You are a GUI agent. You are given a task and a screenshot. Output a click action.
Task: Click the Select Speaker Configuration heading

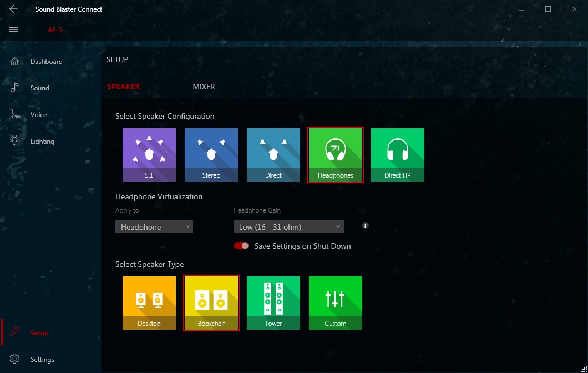pyautogui.click(x=165, y=117)
